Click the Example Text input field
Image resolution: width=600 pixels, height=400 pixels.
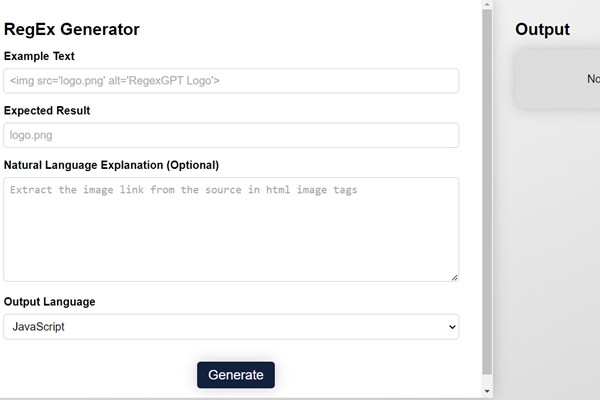(231, 81)
